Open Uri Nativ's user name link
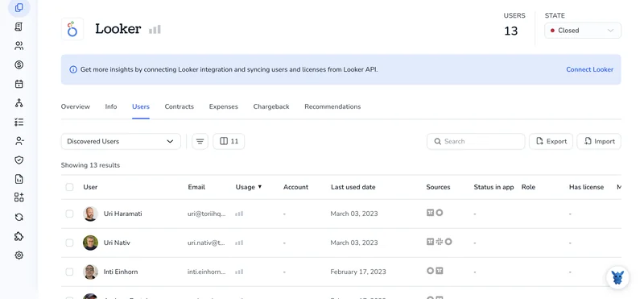 (x=117, y=243)
